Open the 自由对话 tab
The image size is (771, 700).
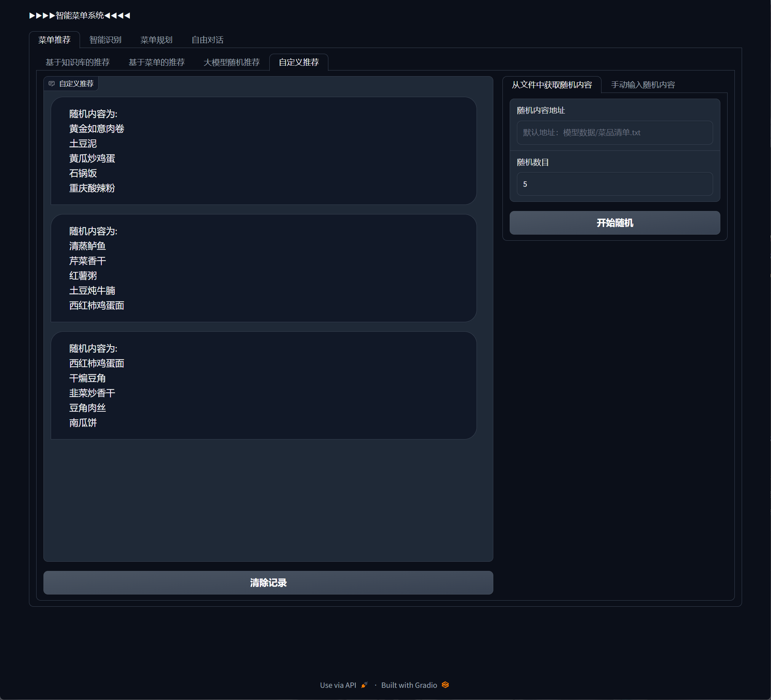[x=207, y=40]
